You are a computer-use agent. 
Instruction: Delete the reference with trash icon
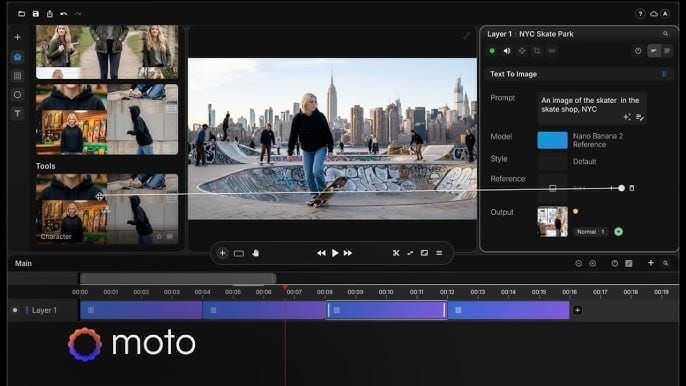pyautogui.click(x=632, y=188)
